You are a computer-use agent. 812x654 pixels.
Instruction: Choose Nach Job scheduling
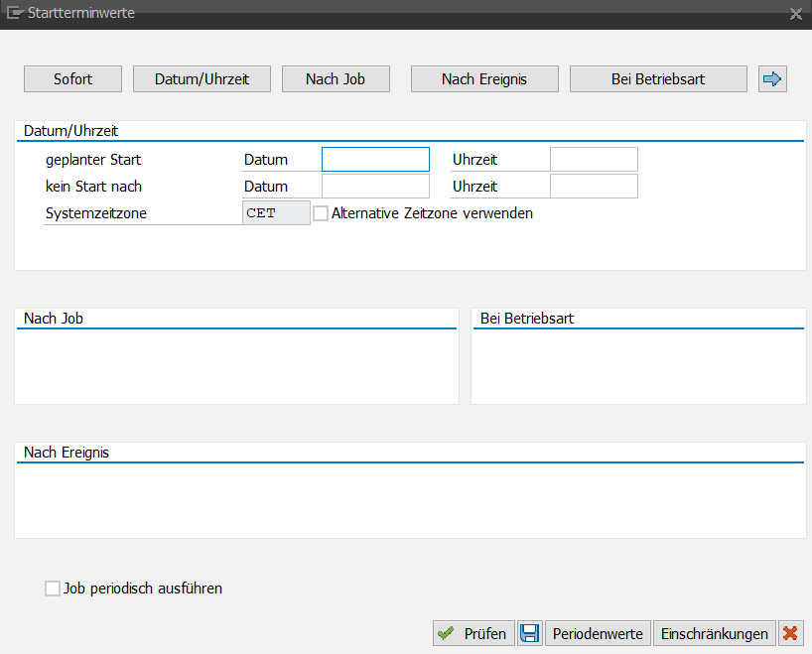click(x=336, y=78)
